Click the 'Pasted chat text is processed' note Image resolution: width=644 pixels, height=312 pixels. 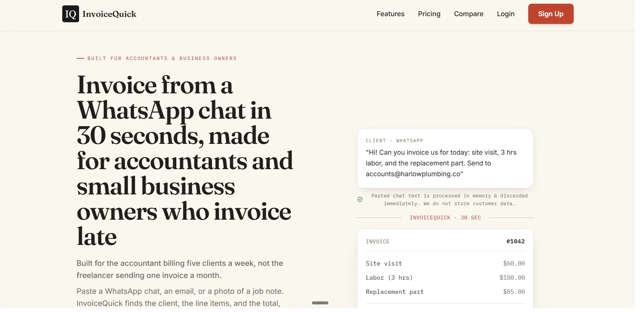pos(450,199)
